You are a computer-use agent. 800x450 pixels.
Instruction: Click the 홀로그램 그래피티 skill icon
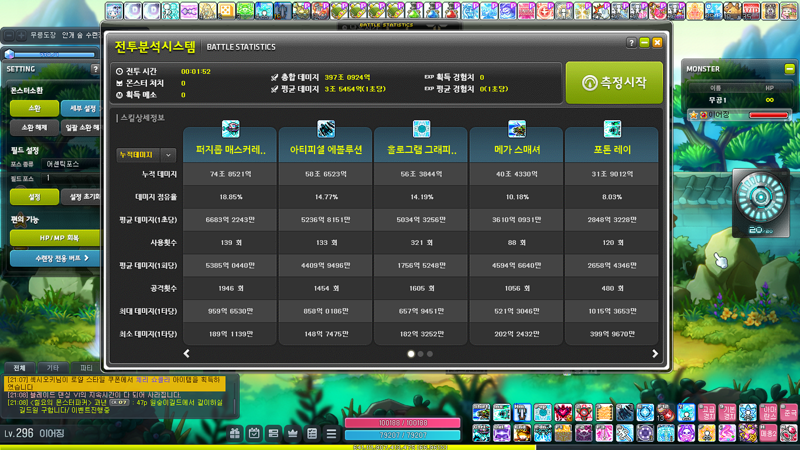click(x=421, y=129)
